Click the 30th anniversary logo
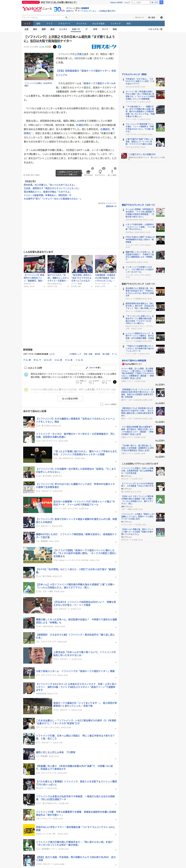The image size is (186, 868). tap(59, 9)
